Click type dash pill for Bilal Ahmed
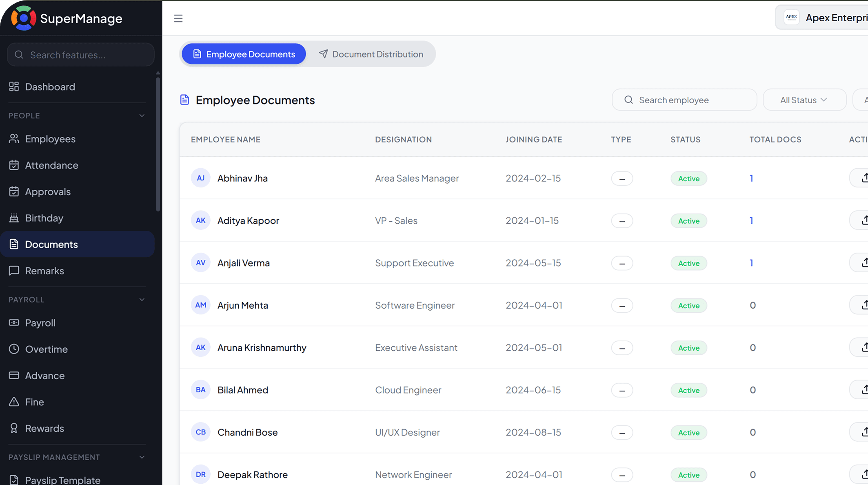This screenshot has width=868, height=485. click(x=622, y=390)
